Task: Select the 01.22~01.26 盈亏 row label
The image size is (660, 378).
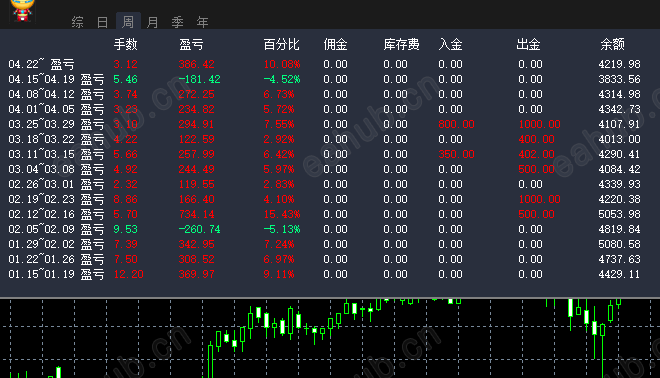Action: [56, 259]
